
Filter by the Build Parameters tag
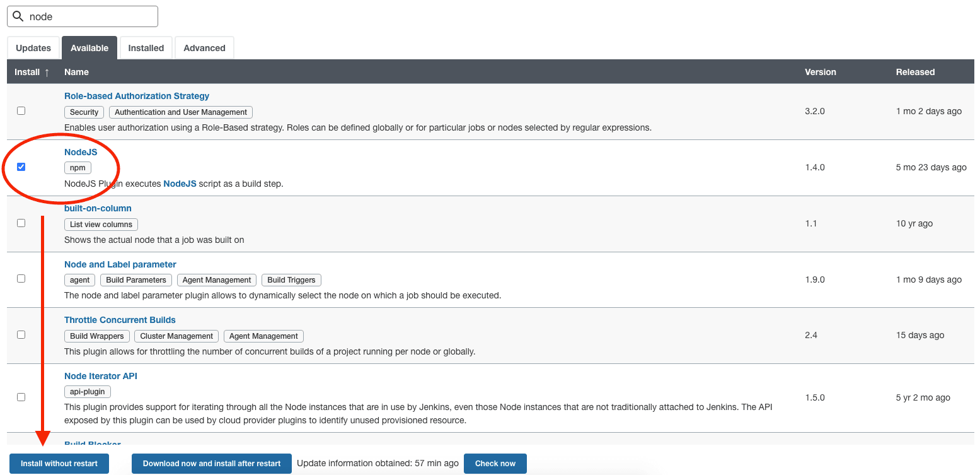point(136,280)
